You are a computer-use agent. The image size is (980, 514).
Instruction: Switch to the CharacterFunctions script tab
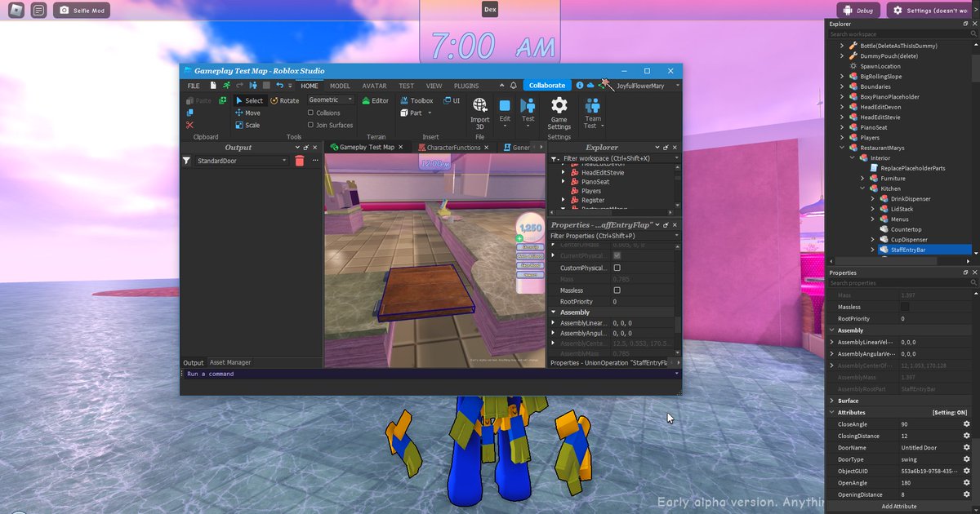point(452,148)
